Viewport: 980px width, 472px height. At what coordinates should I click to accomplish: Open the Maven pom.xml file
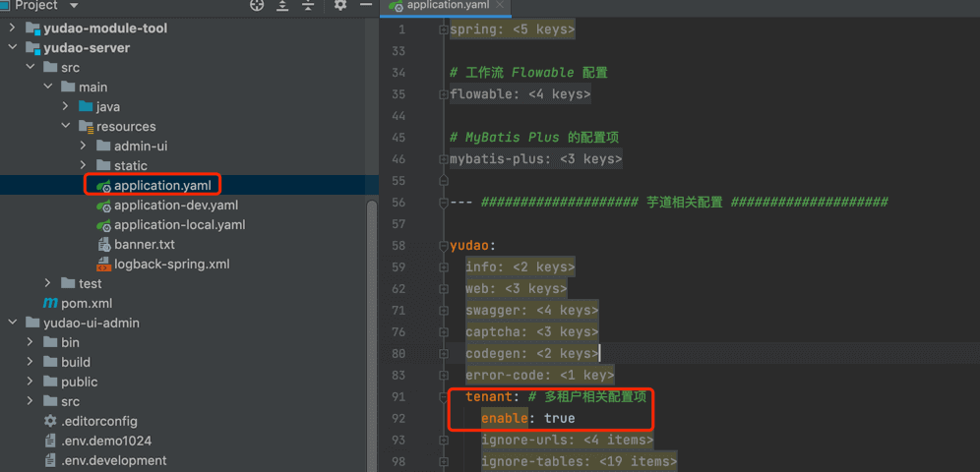[x=86, y=304]
